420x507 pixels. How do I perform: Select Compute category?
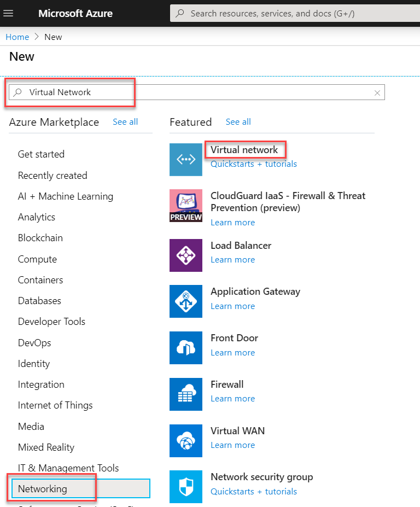point(37,259)
